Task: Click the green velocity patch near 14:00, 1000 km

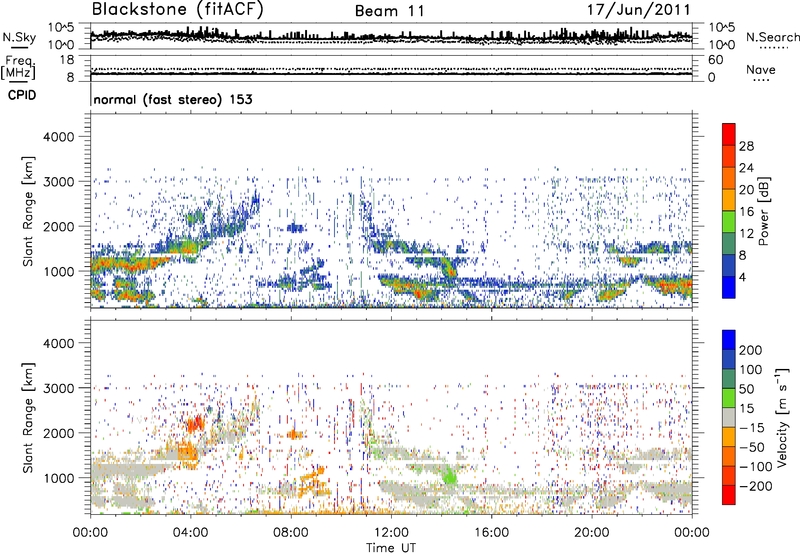Action: point(449,475)
